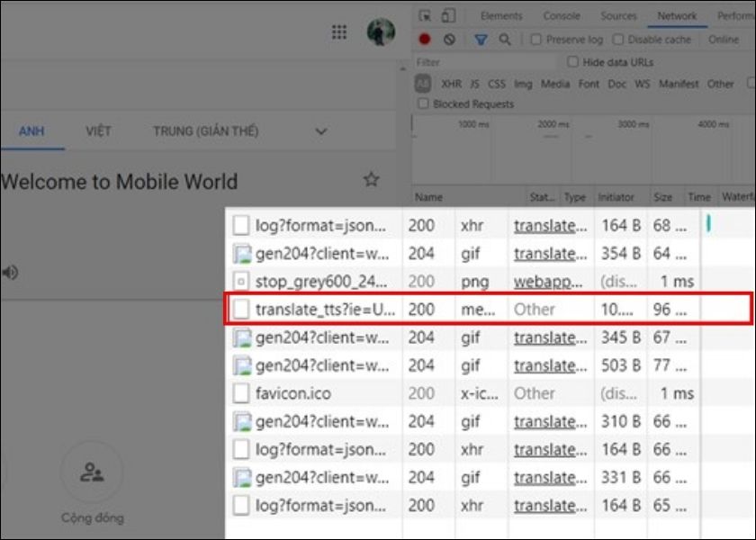This screenshot has width=756, height=540.
Task: Expand the language list chevron
Action: click(320, 131)
